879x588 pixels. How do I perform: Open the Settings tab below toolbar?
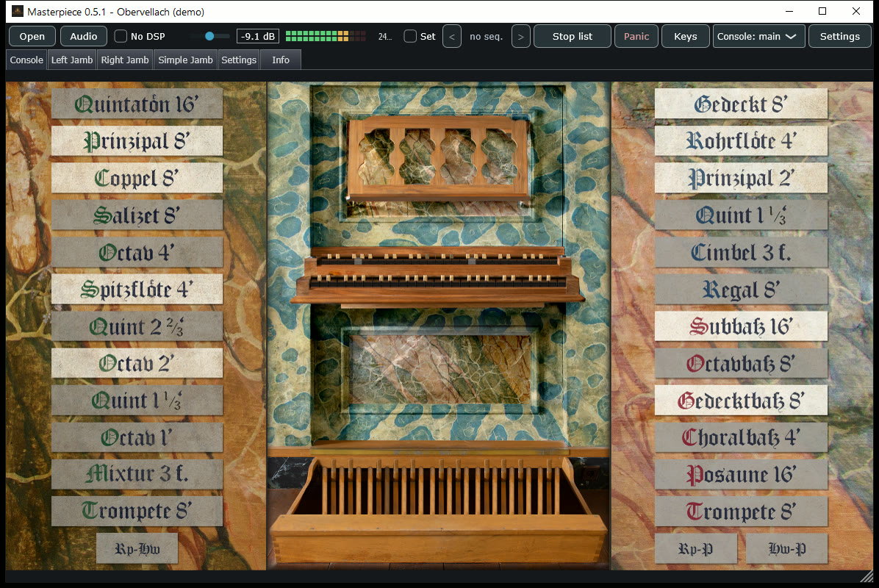[x=239, y=60]
